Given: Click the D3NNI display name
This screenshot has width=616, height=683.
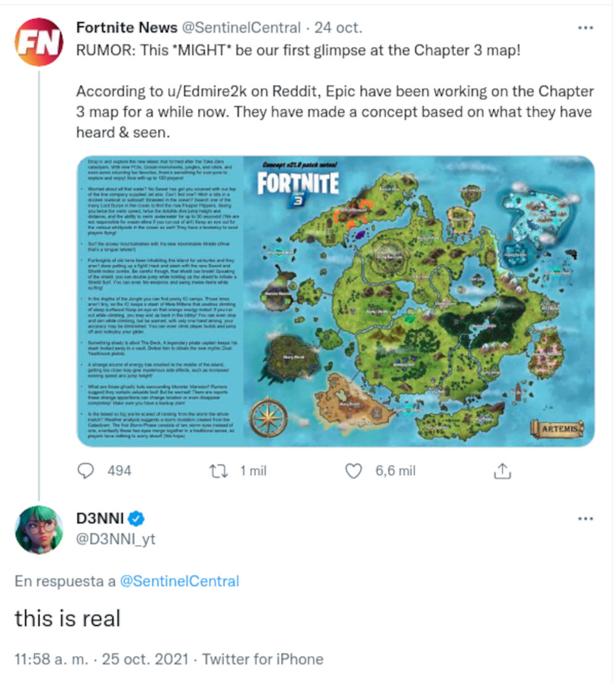Looking at the screenshot, I should pos(99,520).
